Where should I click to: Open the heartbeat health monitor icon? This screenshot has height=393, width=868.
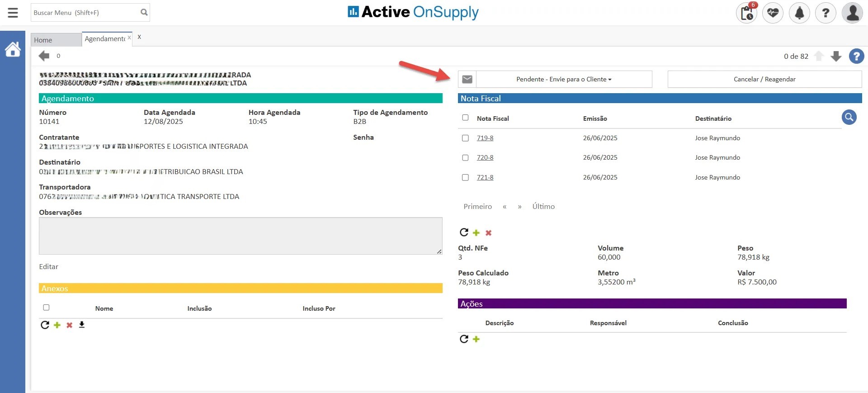click(773, 13)
